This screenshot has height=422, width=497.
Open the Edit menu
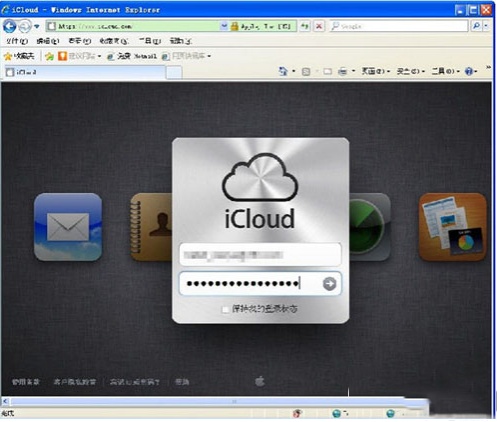click(48, 41)
